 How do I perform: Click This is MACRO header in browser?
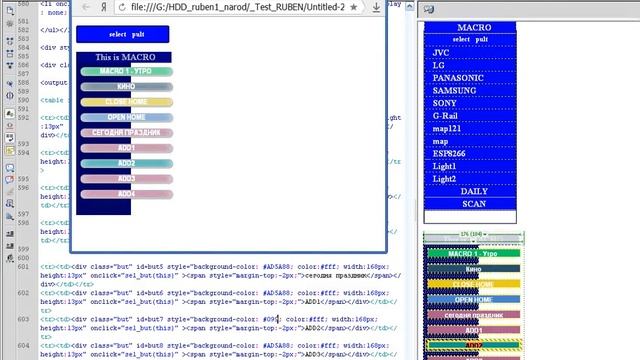125,57
